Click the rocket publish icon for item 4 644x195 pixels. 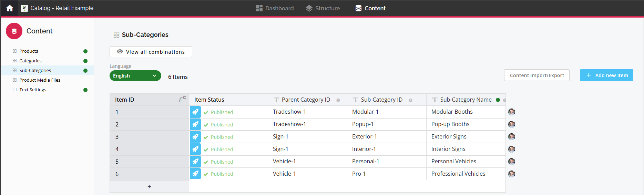(x=195, y=149)
